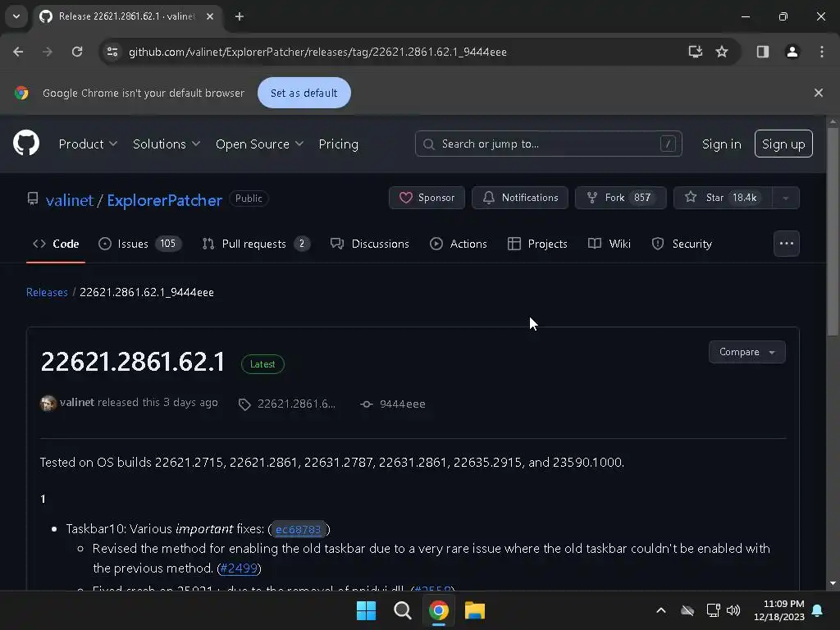Click the Sponsor heart button
The image size is (840, 630).
coord(427,198)
